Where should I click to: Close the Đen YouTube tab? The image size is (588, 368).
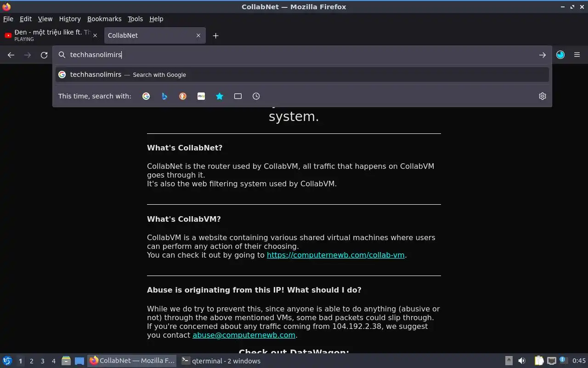tap(95, 35)
